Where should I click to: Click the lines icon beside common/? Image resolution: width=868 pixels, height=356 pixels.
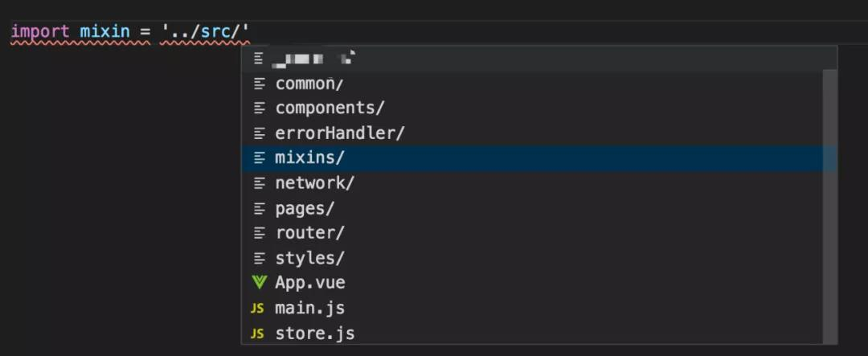tap(259, 84)
